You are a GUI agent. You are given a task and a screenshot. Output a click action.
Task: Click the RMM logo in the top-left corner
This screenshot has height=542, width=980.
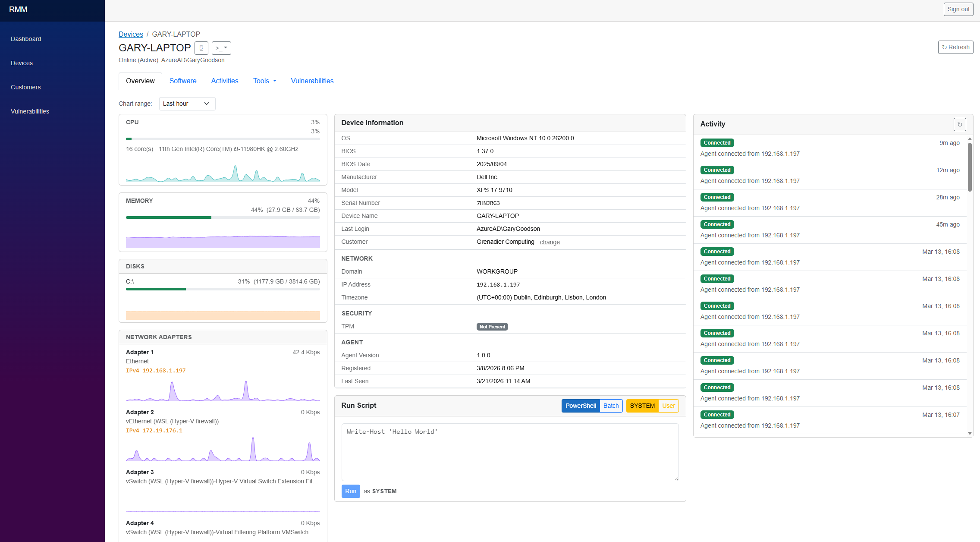pos(18,9)
